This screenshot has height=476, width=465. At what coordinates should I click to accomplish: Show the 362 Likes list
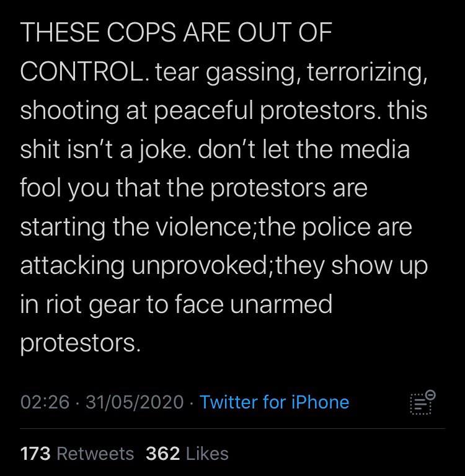pos(187,454)
